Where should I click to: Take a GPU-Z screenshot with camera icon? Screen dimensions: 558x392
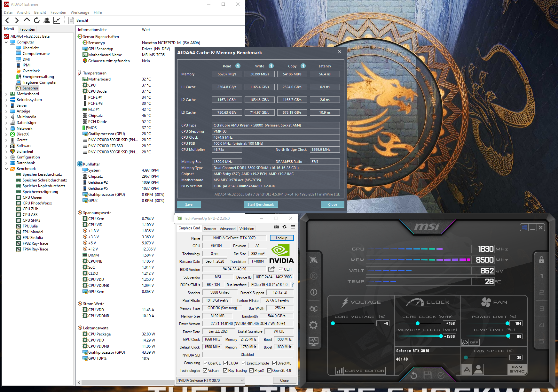(x=276, y=227)
